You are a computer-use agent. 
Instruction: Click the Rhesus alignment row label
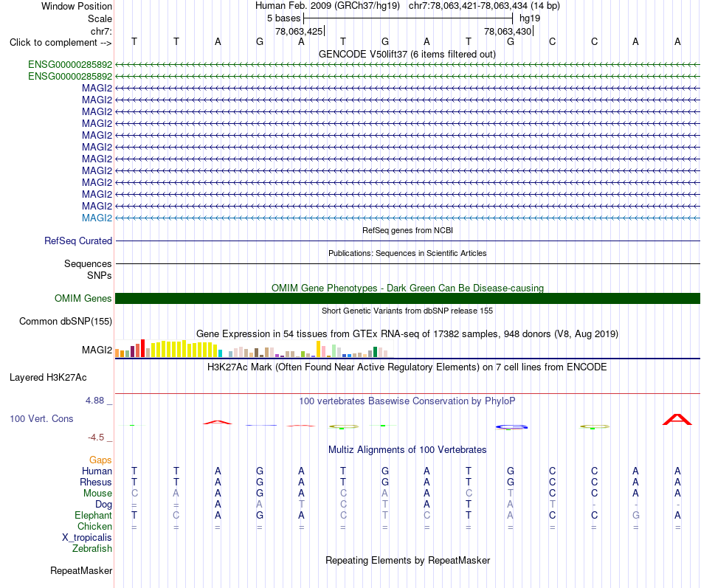tap(96, 482)
